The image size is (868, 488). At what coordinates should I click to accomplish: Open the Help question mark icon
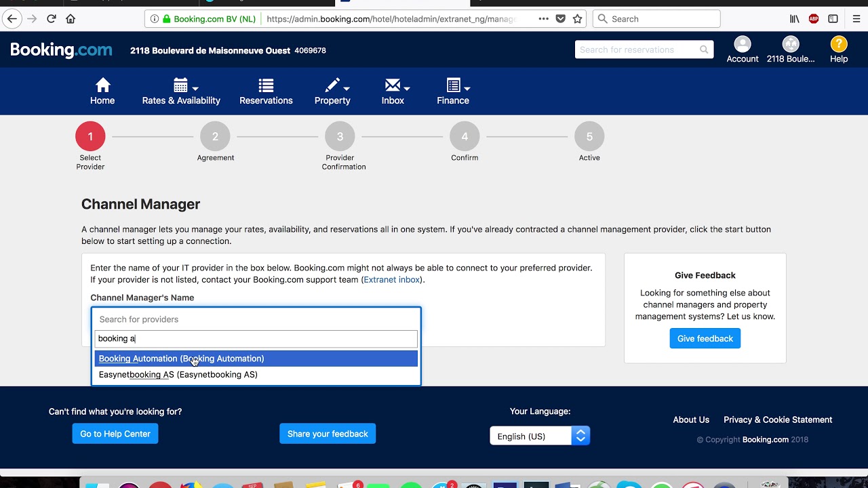click(839, 44)
